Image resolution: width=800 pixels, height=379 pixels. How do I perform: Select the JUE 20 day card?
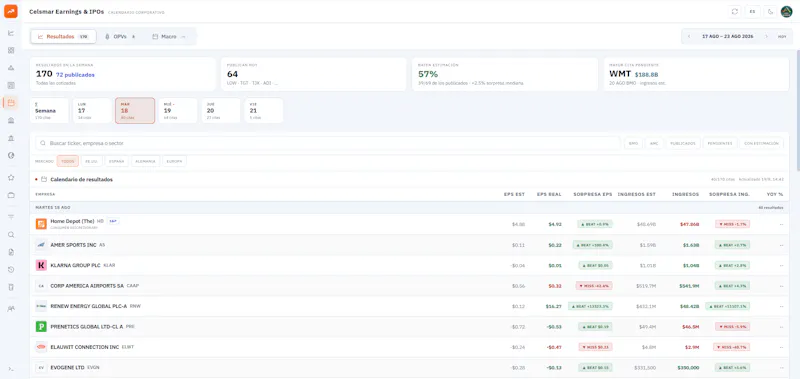pos(220,111)
